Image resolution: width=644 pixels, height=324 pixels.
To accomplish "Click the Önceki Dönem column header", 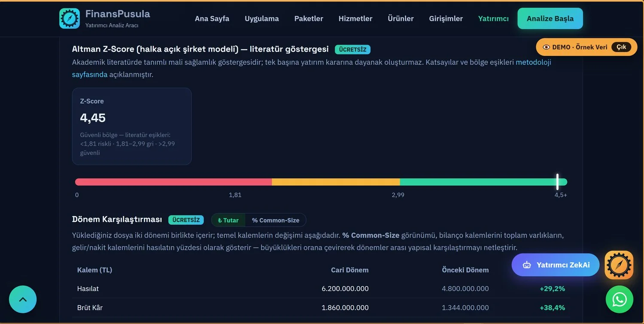I will (x=465, y=270).
